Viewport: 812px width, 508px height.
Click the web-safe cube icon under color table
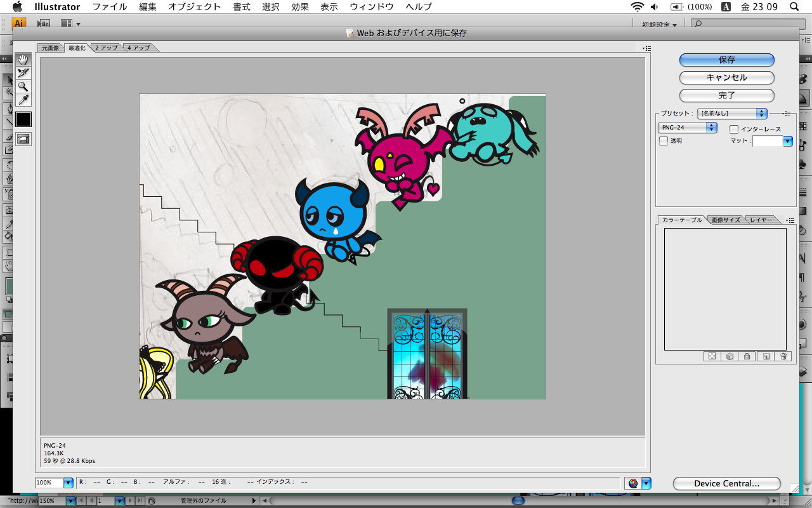tap(730, 356)
